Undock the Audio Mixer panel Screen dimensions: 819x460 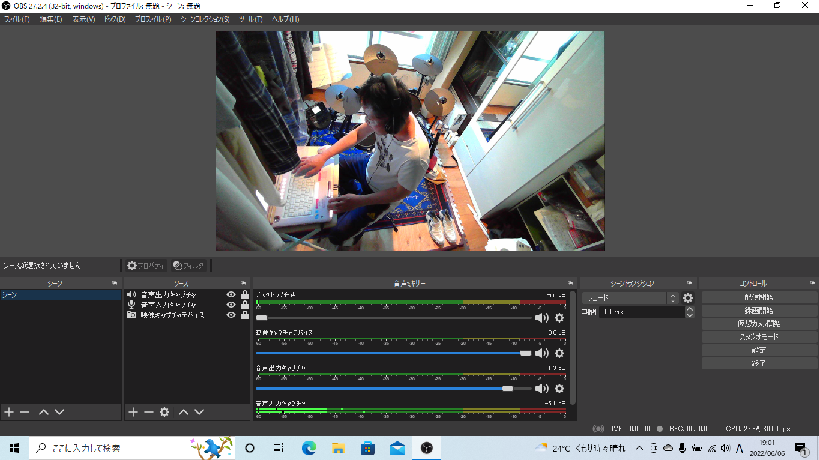[x=570, y=284]
